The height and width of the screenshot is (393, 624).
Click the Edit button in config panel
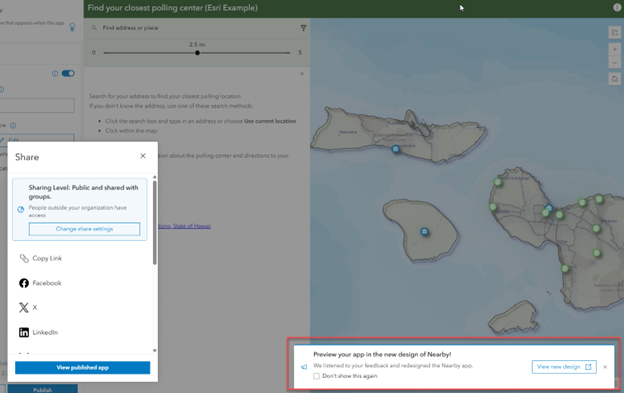pos(37,138)
